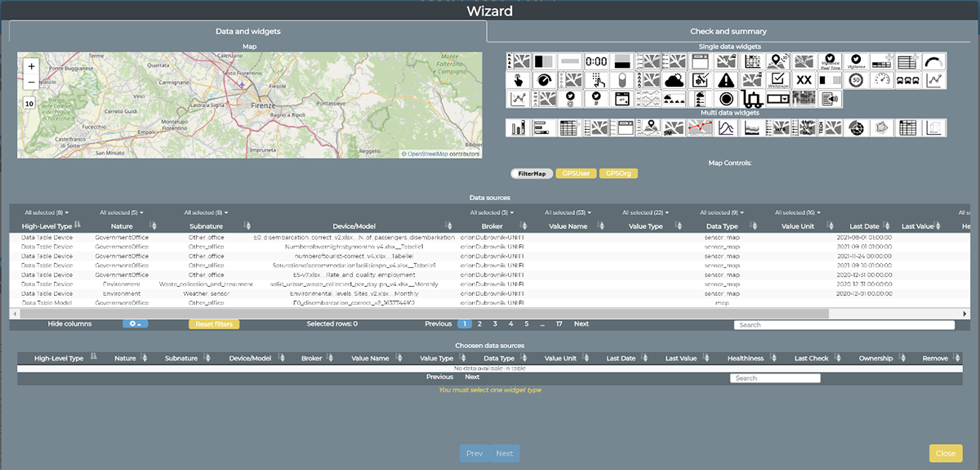Open the Data and widgets tab
Viewport: 980px width, 470px height.
(x=248, y=31)
